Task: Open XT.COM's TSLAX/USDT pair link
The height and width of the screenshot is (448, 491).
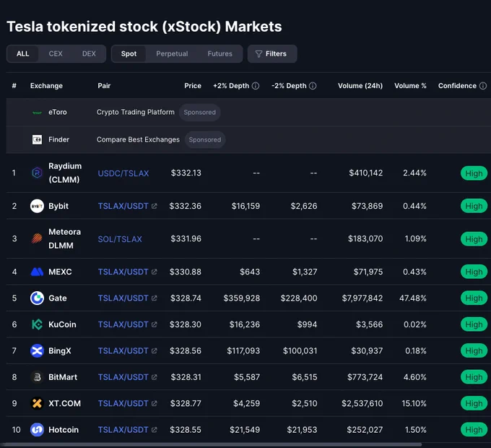Action: tap(123, 403)
